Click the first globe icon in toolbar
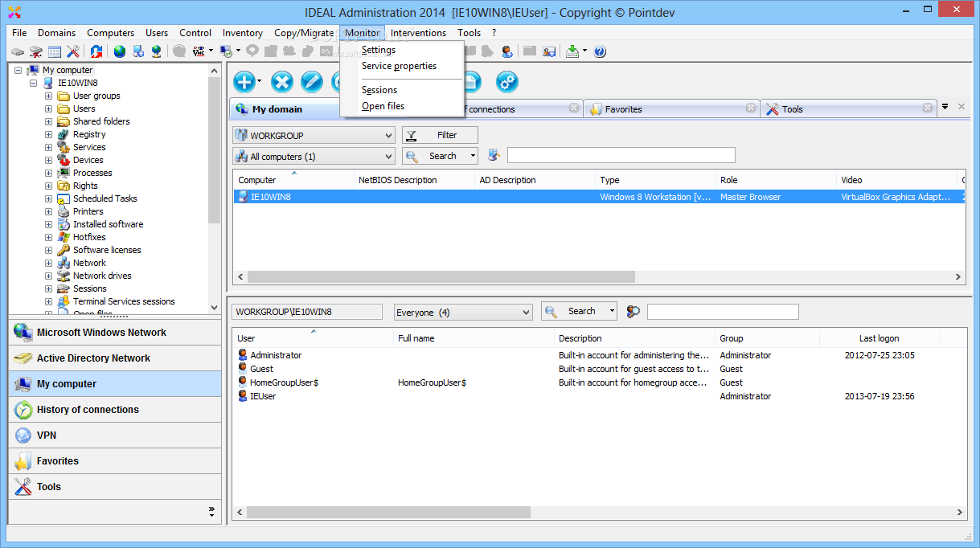 (x=120, y=51)
